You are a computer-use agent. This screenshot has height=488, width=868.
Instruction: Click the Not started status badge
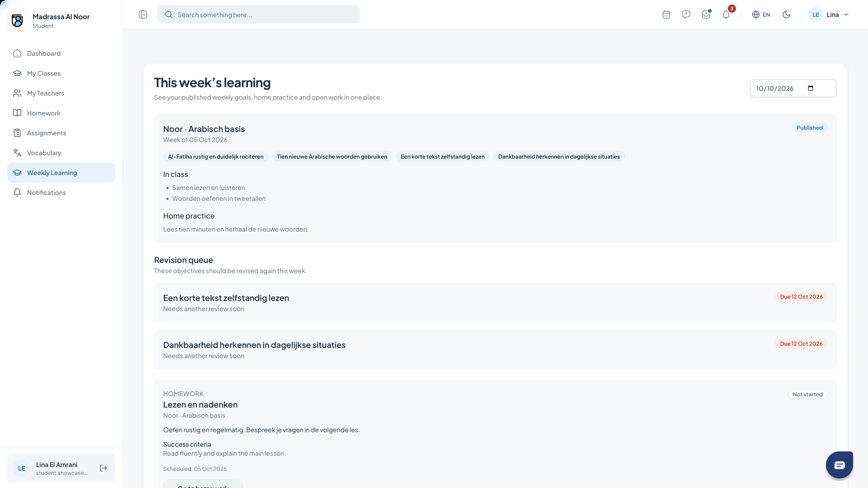tap(807, 394)
